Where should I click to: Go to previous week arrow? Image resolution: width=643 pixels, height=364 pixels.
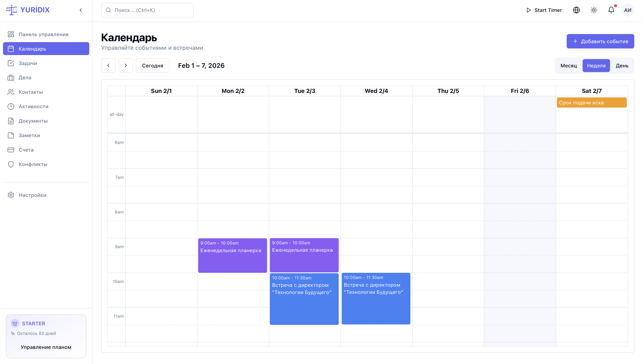click(108, 65)
